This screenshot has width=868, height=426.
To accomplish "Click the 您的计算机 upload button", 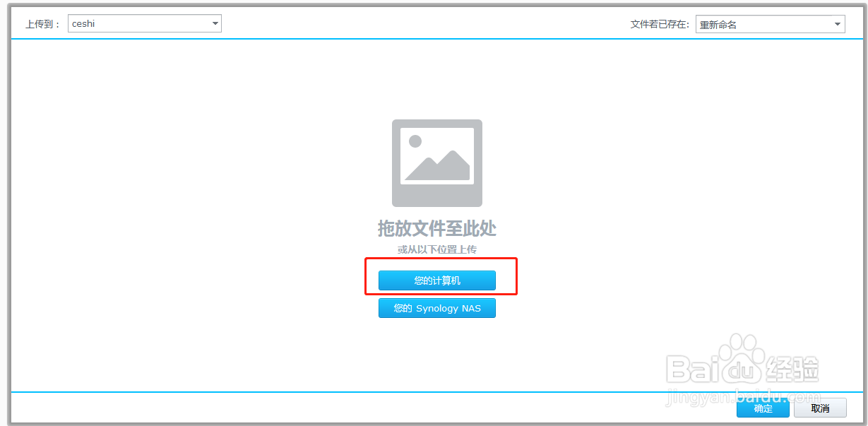I will (x=437, y=280).
